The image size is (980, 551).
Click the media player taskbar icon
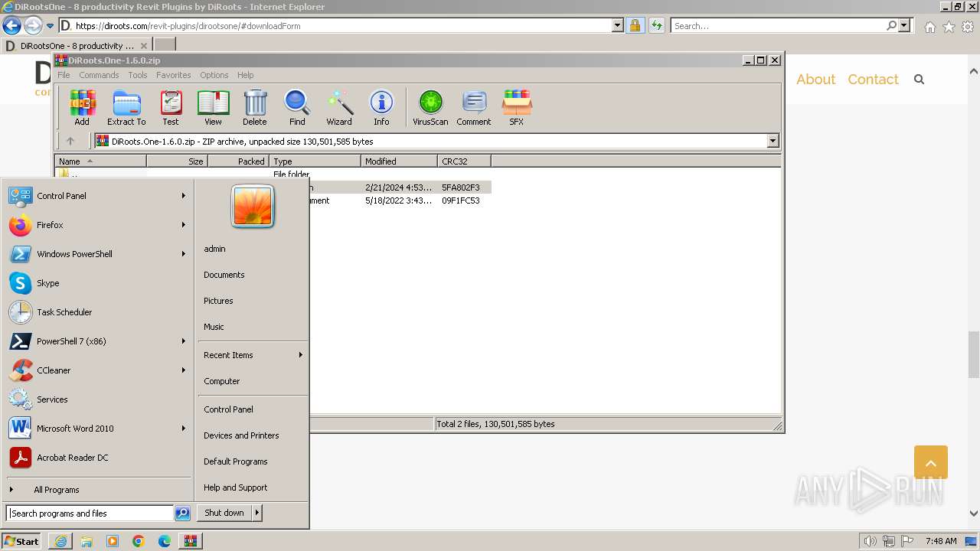click(x=113, y=541)
